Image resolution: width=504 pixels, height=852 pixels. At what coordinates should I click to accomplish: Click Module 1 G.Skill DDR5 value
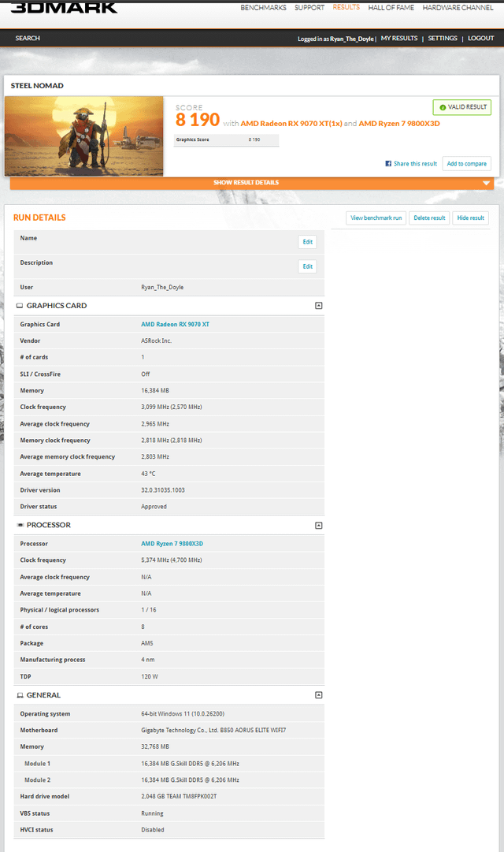(190, 764)
